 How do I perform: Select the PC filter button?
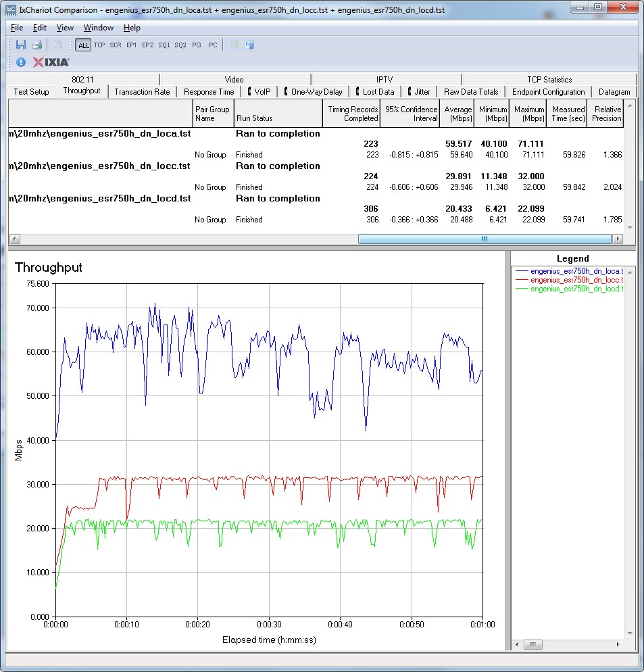point(213,45)
